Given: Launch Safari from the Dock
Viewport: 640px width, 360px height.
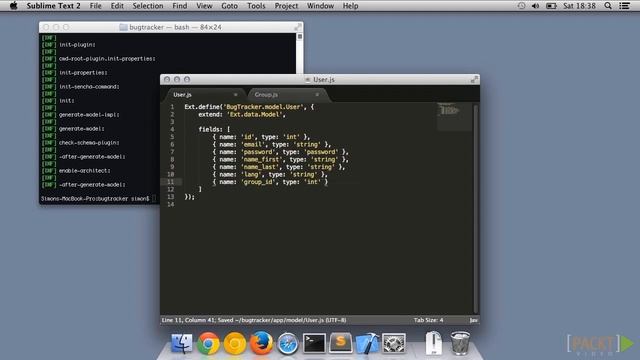Looking at the screenshot, I should tap(287, 344).
